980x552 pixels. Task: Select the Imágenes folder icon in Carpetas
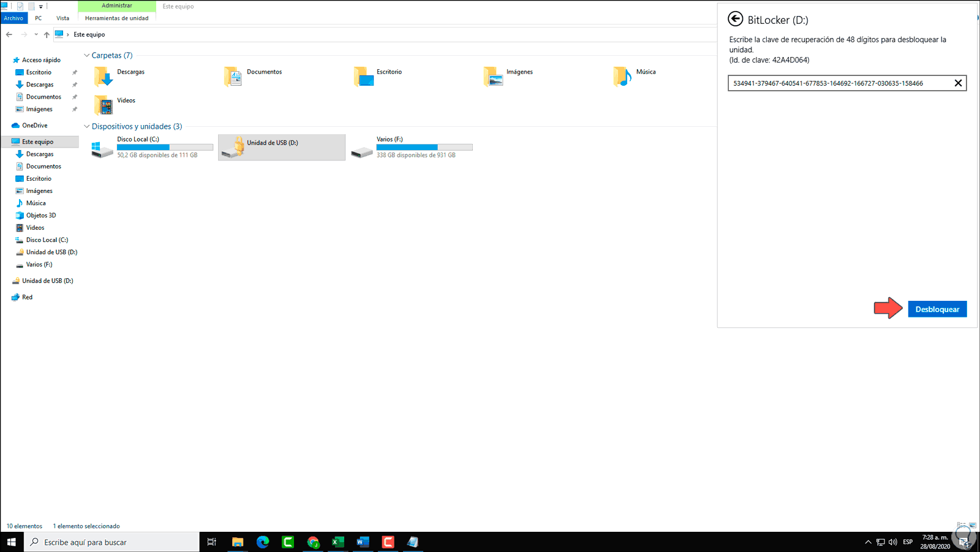[x=493, y=77]
